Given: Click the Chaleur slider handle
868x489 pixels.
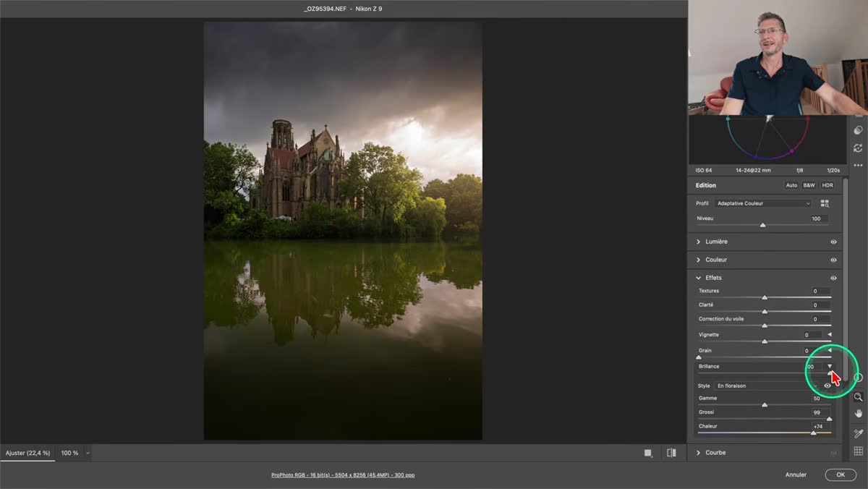Looking at the screenshot, I should pyautogui.click(x=814, y=433).
